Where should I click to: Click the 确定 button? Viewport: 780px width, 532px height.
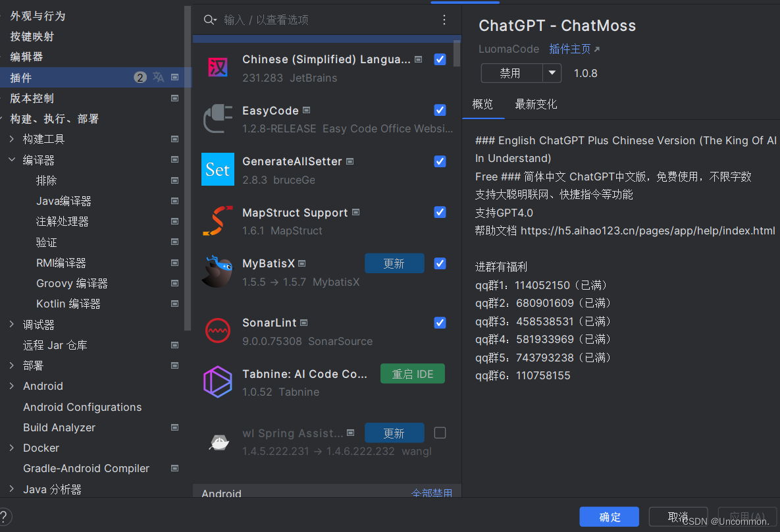pyautogui.click(x=609, y=517)
